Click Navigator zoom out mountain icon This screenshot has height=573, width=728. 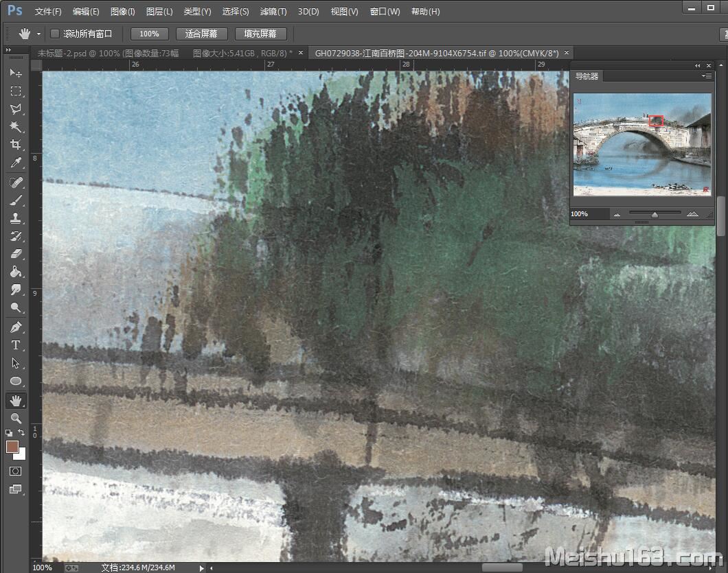(x=617, y=214)
